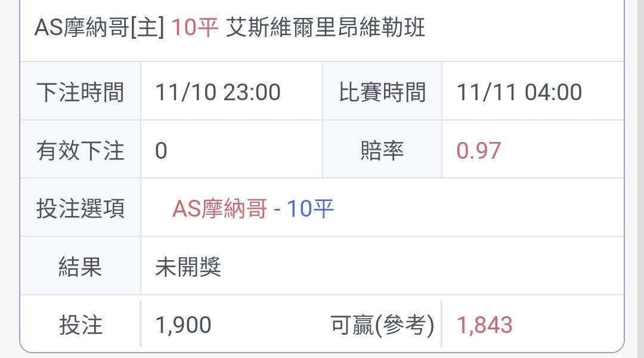This screenshot has width=644, height=358.
Task: Click the 投注選項 label cell
Action: pyautogui.click(x=80, y=208)
